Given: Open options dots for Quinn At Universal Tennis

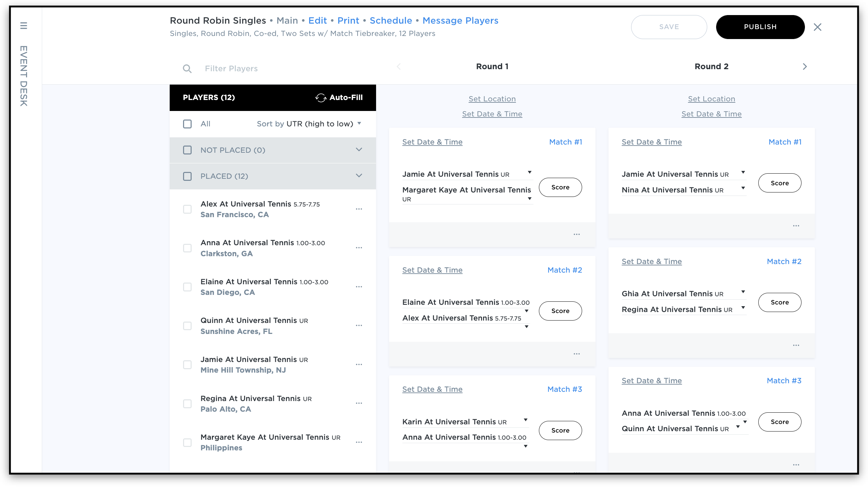Looking at the screenshot, I should click(x=359, y=325).
